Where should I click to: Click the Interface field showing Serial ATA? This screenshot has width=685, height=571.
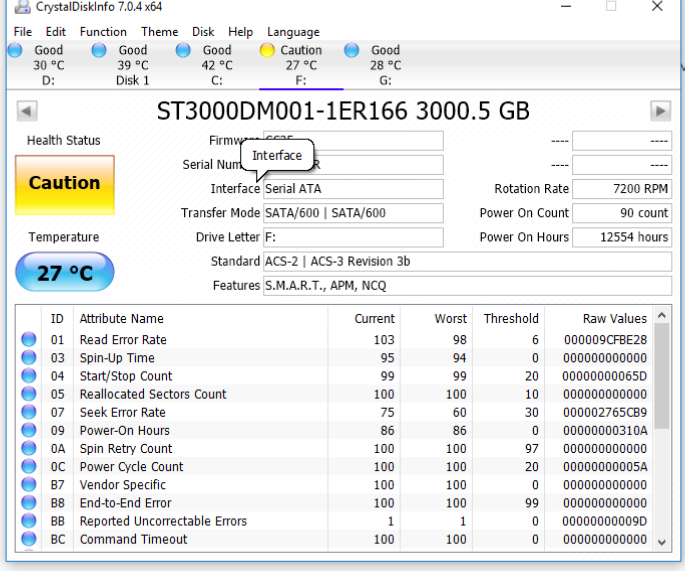tap(353, 189)
